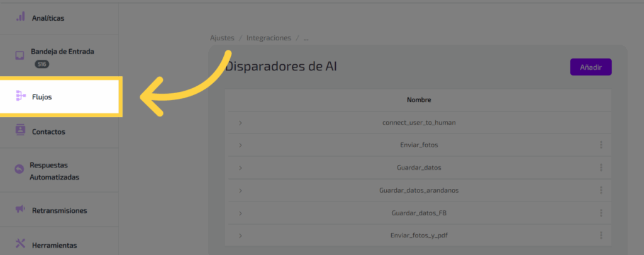Expand the Enviar_fotos_y_pdf row

coord(240,235)
